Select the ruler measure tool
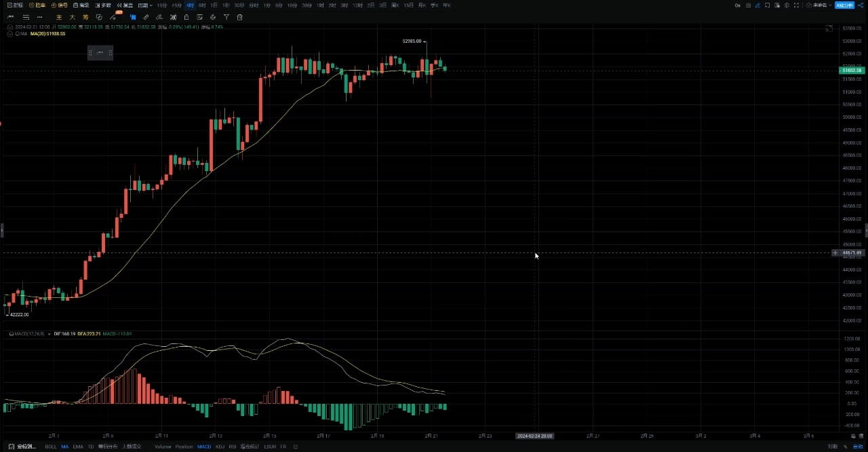Screen dimensions: 868x452 coord(146,17)
